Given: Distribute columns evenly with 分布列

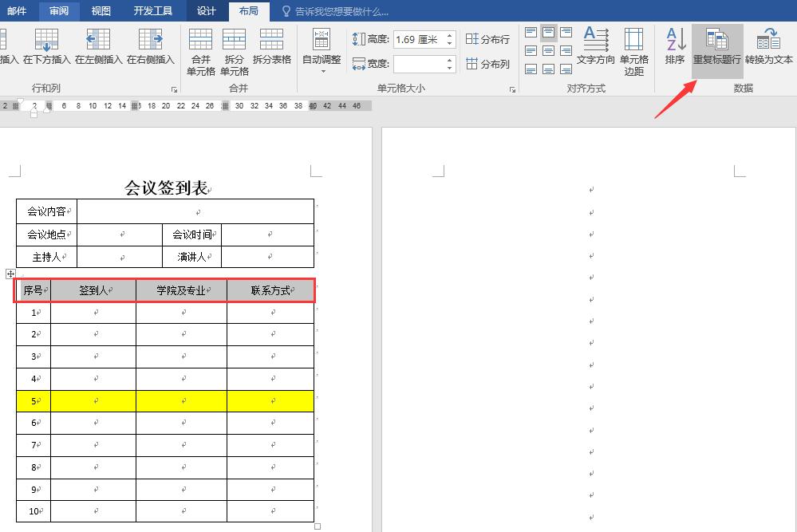Looking at the screenshot, I should click(x=487, y=64).
